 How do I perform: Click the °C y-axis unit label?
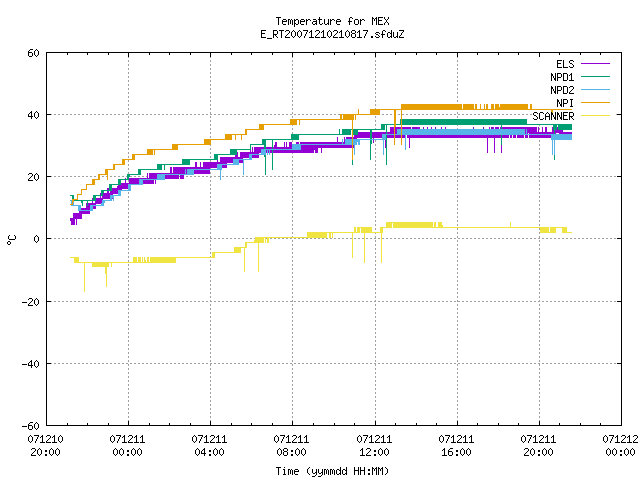(x=11, y=240)
